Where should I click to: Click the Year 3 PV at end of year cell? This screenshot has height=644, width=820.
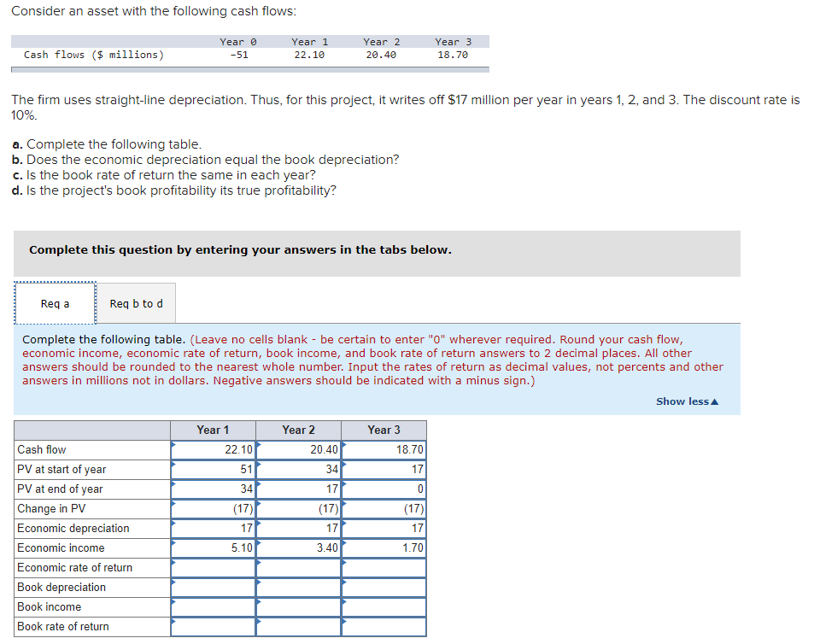pos(384,489)
